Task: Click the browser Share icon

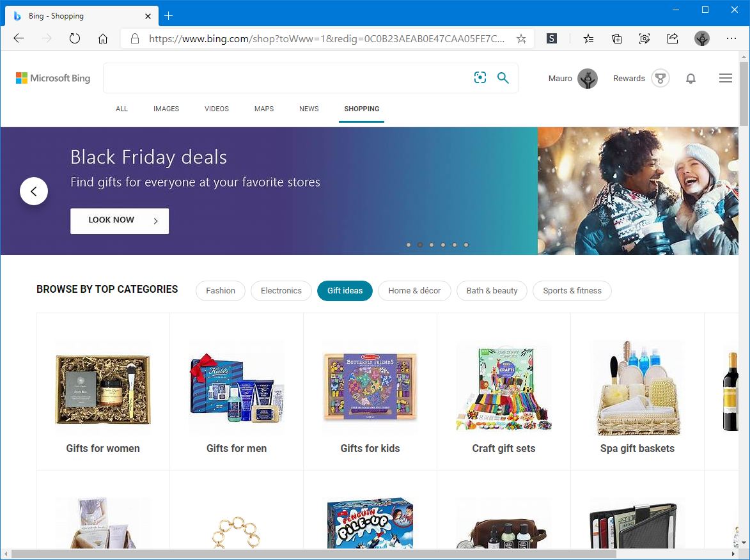Action: point(673,38)
